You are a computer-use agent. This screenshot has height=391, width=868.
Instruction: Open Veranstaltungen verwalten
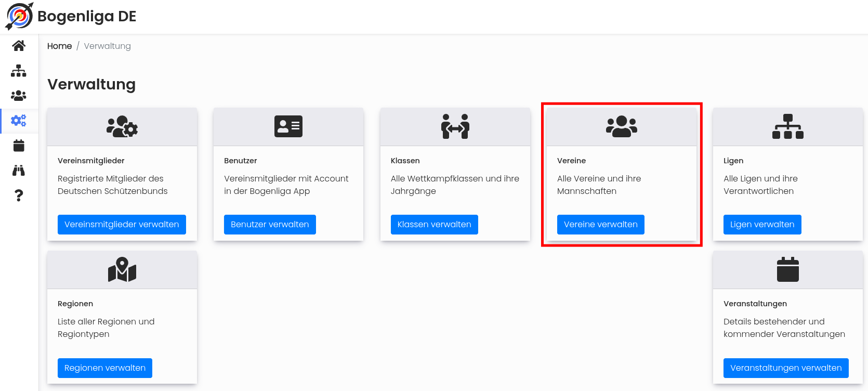[786, 368]
